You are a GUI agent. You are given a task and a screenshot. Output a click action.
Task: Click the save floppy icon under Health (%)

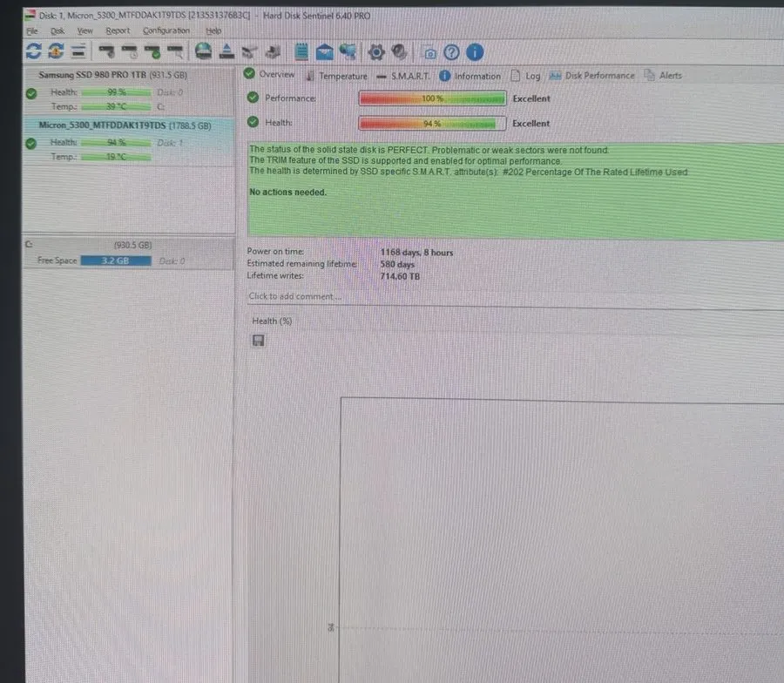pyautogui.click(x=258, y=341)
